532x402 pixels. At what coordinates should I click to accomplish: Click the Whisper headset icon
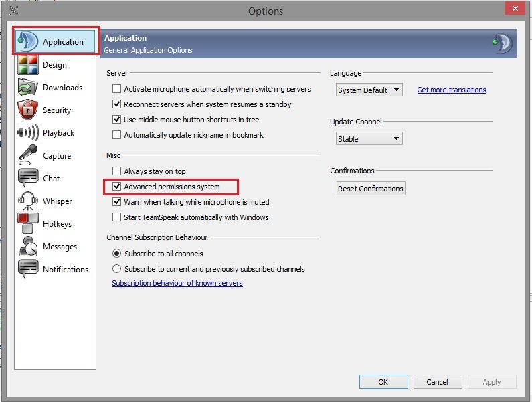click(x=28, y=201)
